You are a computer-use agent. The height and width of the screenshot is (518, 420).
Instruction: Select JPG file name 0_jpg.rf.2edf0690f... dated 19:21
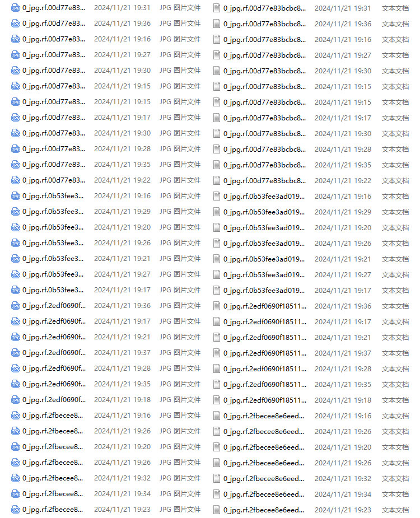coord(54,337)
